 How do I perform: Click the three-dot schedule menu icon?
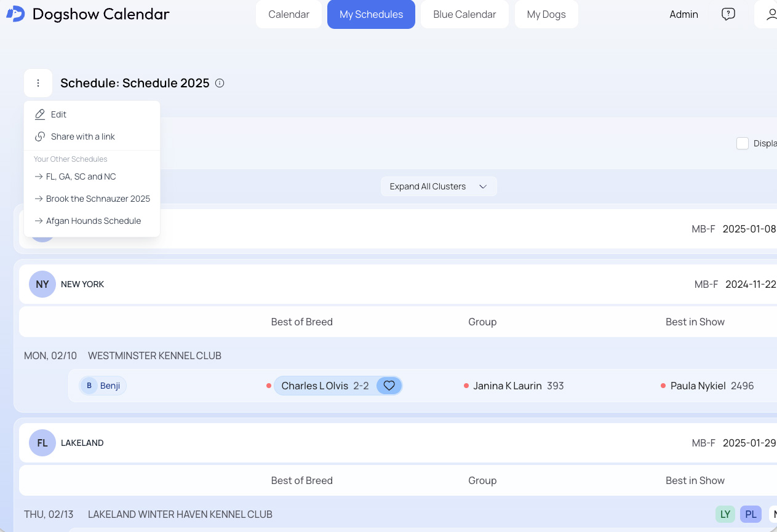pos(38,83)
